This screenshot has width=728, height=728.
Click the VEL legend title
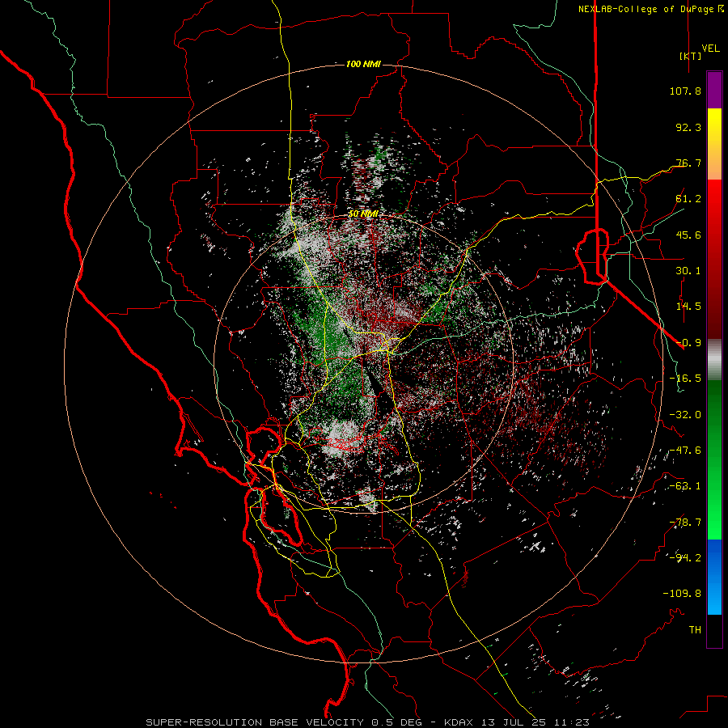(x=710, y=49)
